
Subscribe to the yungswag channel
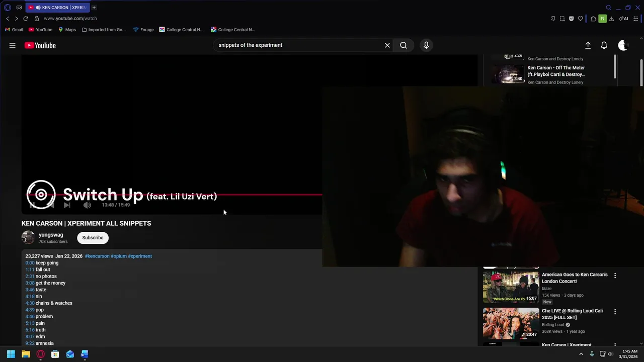tap(93, 238)
